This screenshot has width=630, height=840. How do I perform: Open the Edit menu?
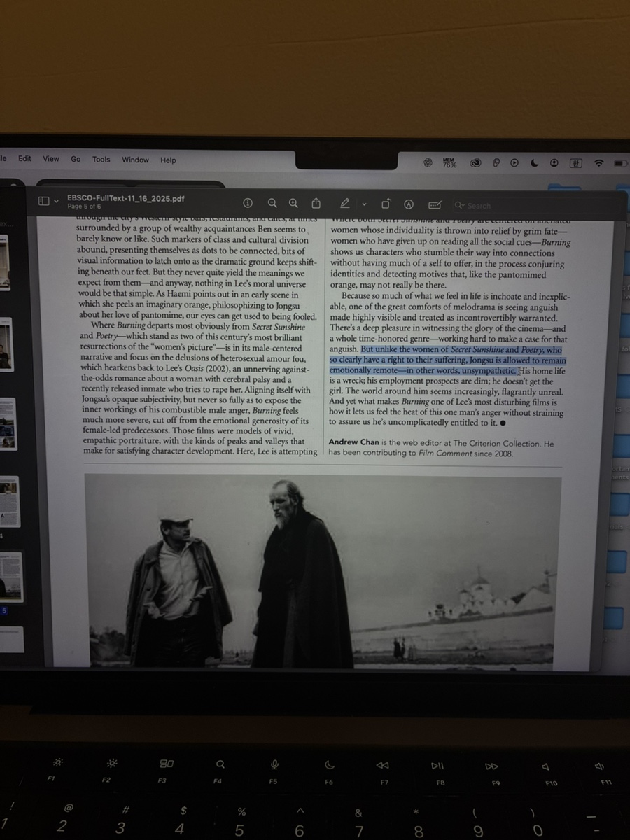point(24,158)
